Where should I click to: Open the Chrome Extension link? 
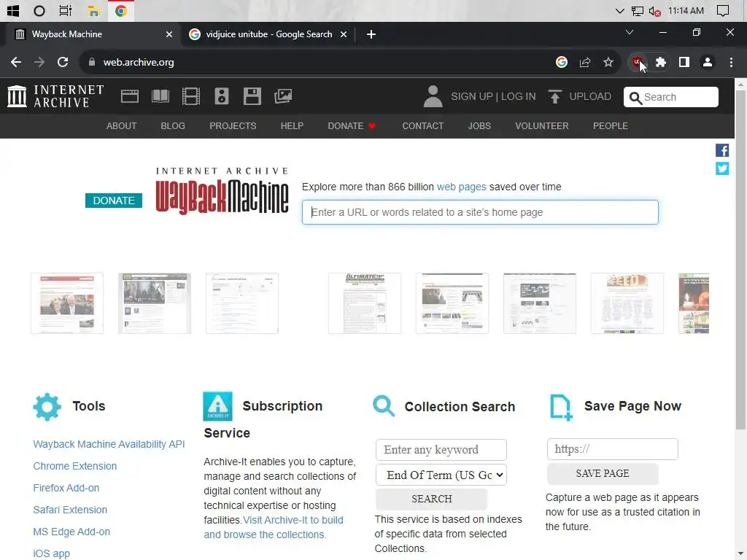[x=75, y=466]
